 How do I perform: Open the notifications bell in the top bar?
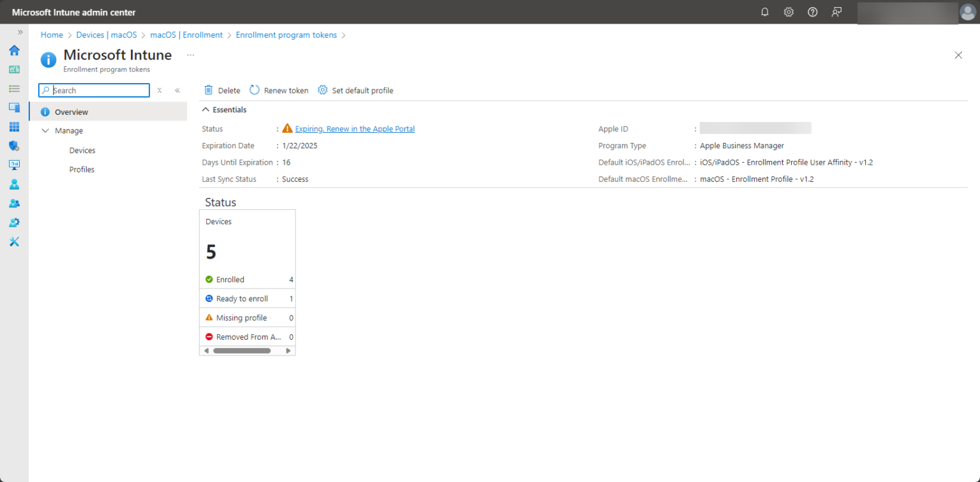[764, 11]
